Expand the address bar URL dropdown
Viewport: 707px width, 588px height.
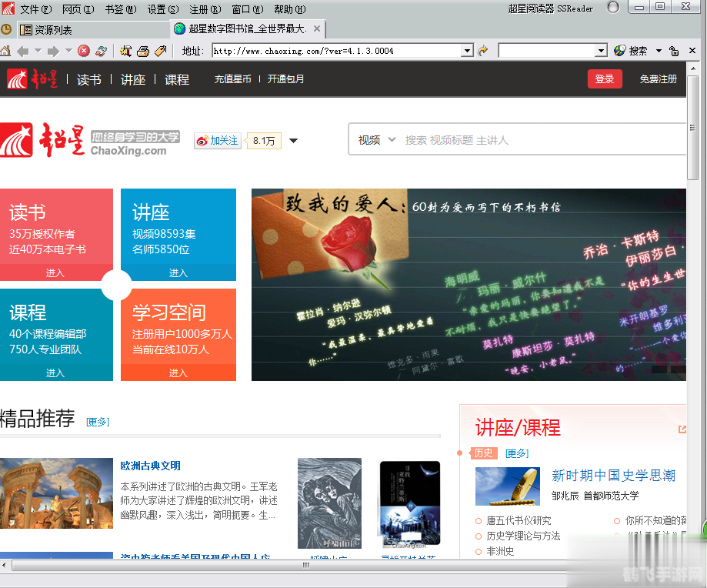tap(467, 51)
